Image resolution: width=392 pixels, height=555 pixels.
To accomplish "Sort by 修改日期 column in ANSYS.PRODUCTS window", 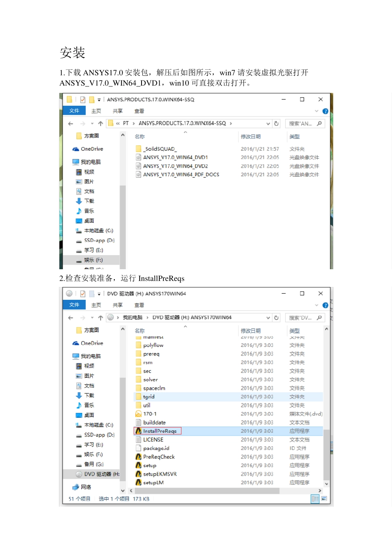I will (x=250, y=137).
